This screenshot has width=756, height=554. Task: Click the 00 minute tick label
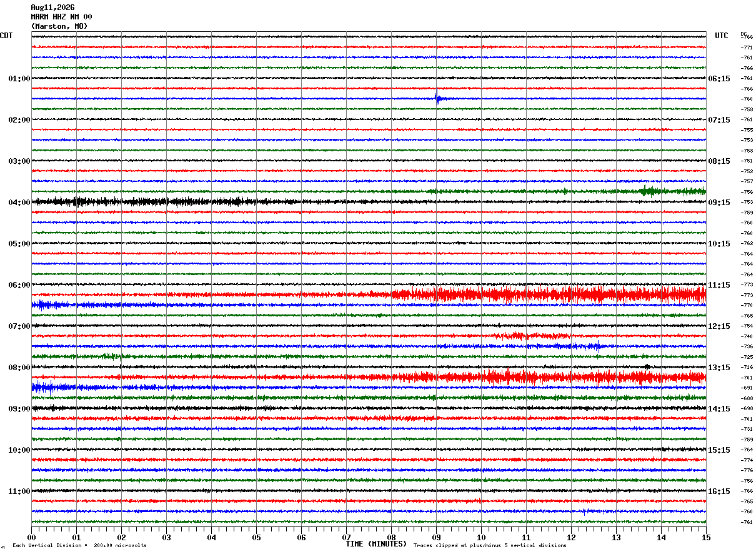pyautogui.click(x=31, y=537)
